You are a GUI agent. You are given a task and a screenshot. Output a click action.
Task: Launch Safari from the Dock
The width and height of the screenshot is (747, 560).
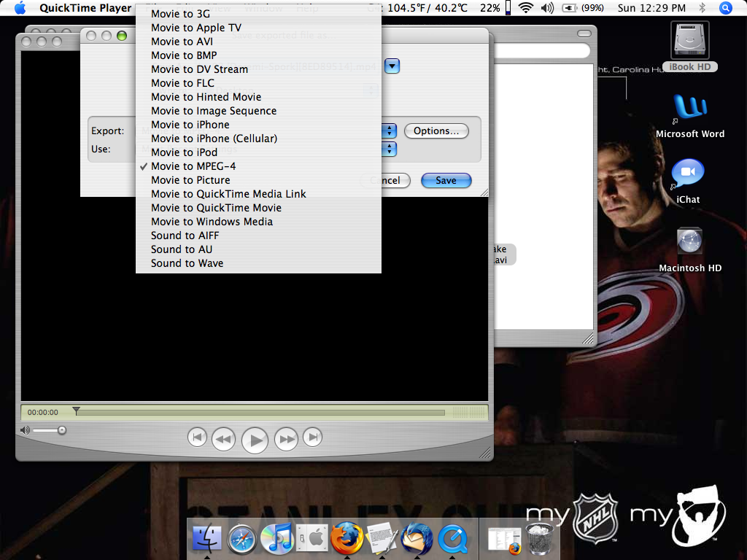click(x=242, y=538)
